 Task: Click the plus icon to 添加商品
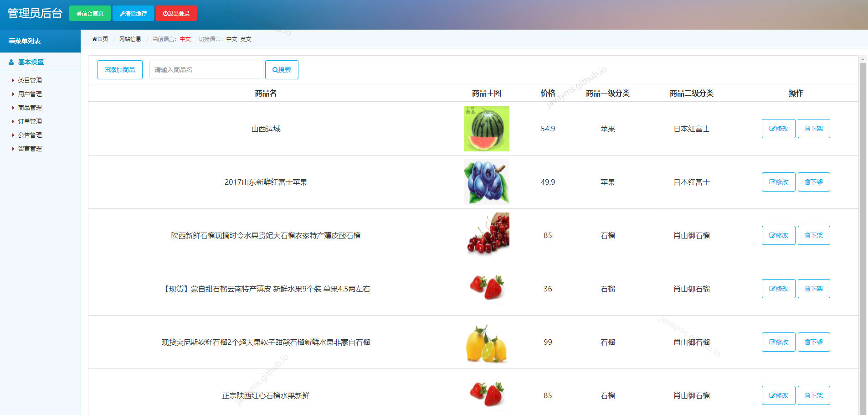click(108, 69)
